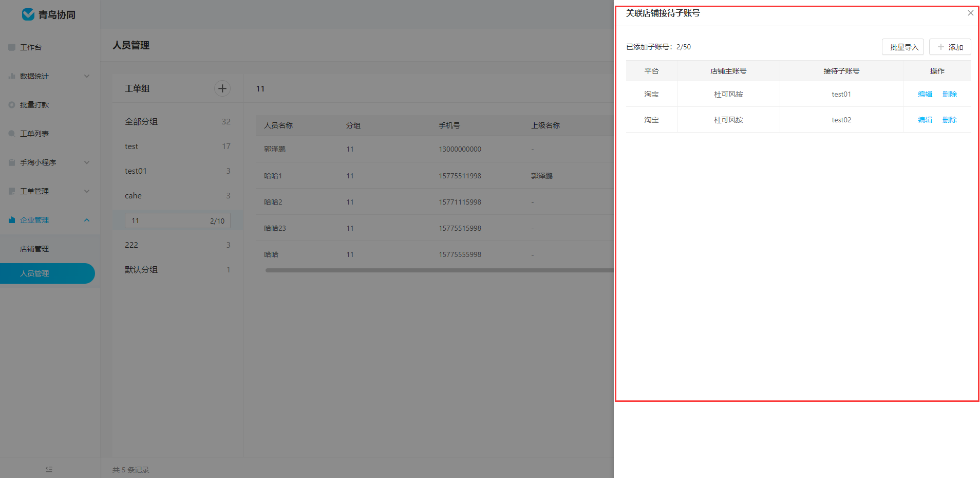This screenshot has width=980, height=478.
Task: Click the 数据统计 chart icon
Action: click(12, 76)
